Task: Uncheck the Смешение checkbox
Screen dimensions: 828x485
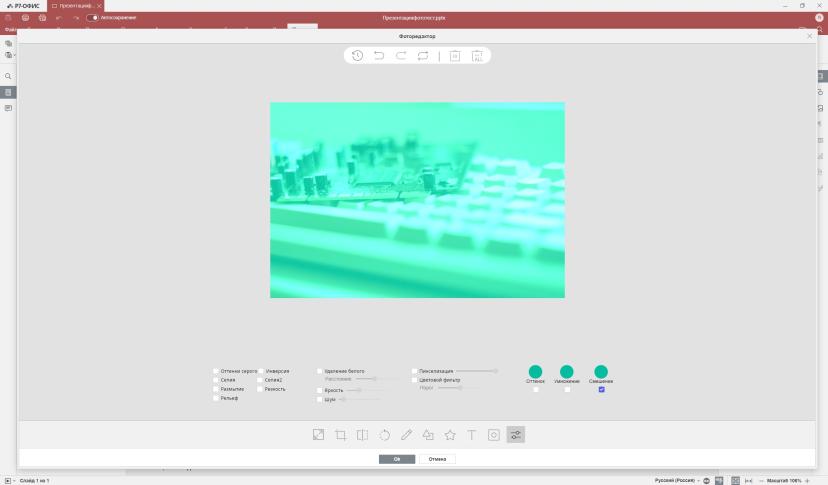Action: (x=601, y=390)
